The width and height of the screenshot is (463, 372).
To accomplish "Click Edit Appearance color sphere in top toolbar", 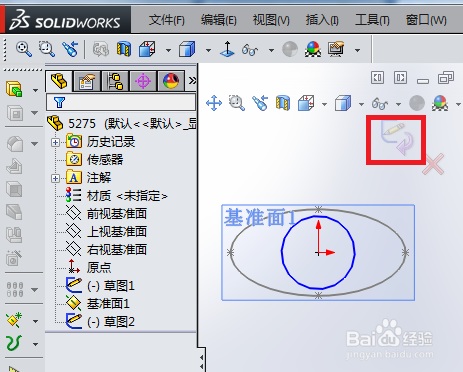I will tap(313, 49).
